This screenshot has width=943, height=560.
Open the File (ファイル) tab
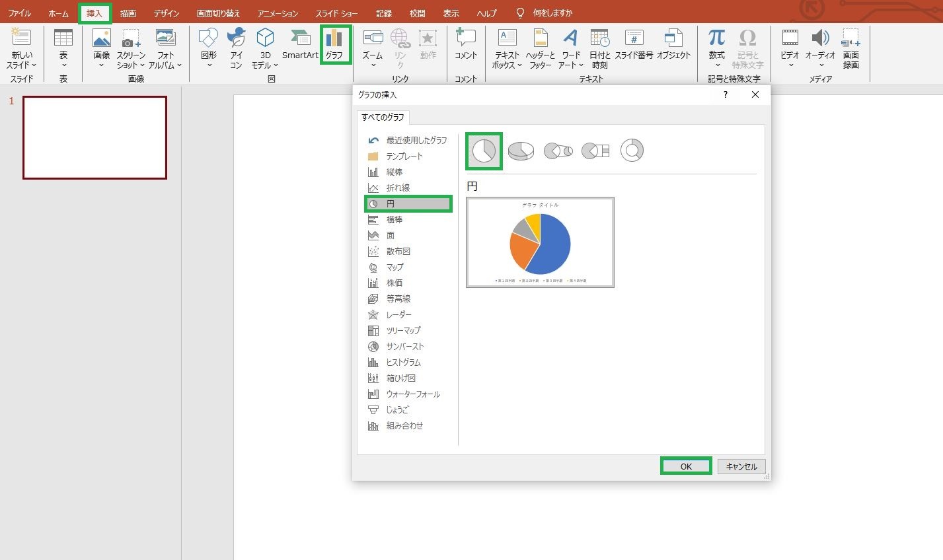(19, 13)
